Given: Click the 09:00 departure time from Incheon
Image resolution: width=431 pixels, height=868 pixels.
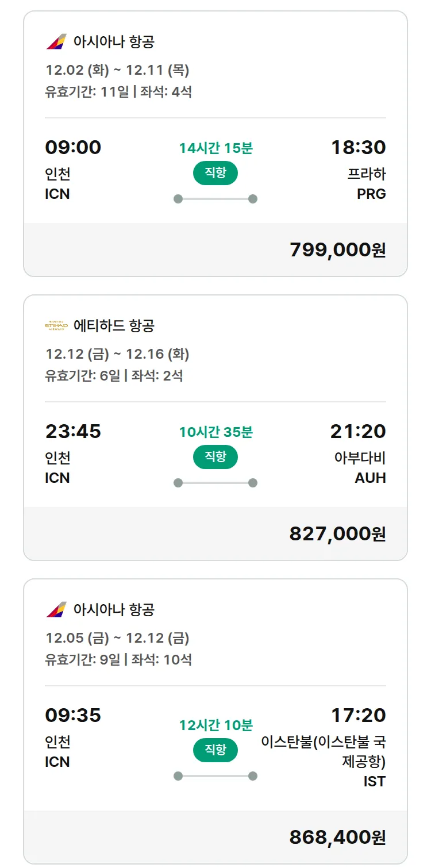Looking at the screenshot, I should pyautogui.click(x=73, y=147).
